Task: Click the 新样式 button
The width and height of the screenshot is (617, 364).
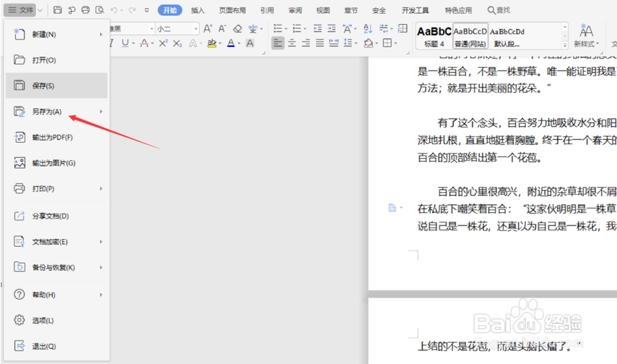Action: point(587,36)
